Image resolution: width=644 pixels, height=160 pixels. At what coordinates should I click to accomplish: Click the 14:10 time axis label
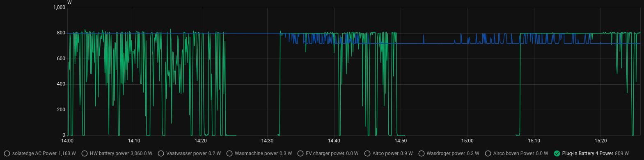click(x=134, y=141)
